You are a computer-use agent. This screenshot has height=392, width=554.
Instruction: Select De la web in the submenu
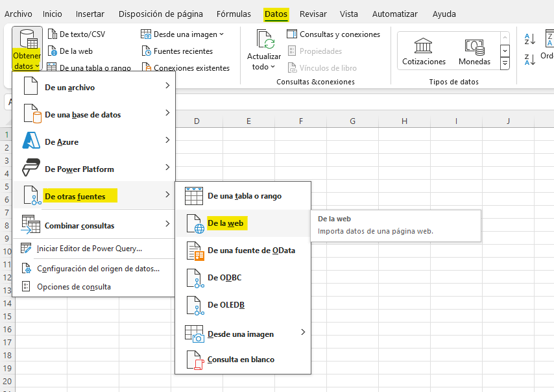[243, 223]
